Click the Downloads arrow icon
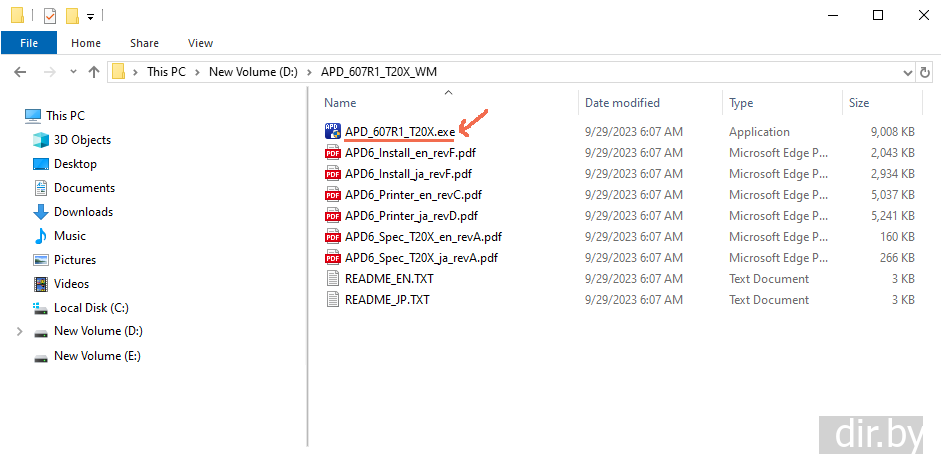 (40, 212)
